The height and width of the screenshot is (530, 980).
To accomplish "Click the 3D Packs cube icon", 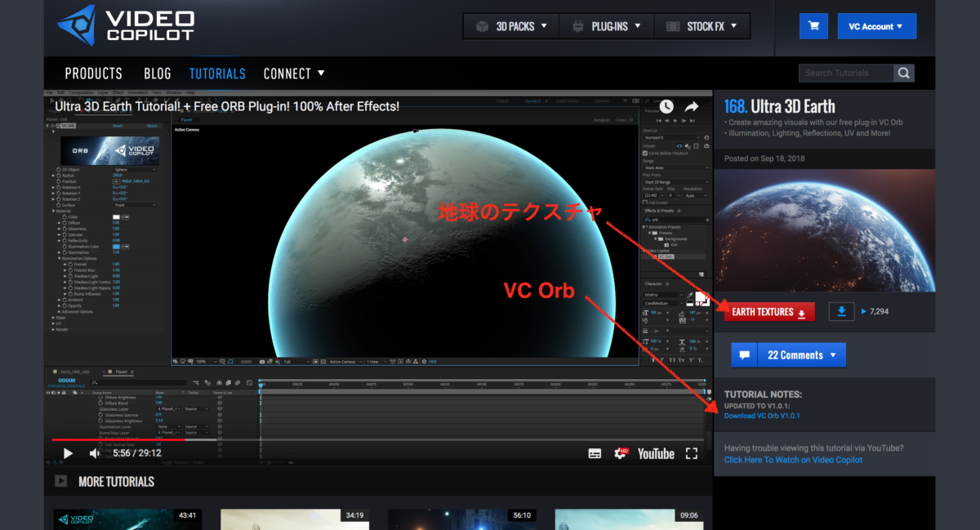I will [x=482, y=26].
